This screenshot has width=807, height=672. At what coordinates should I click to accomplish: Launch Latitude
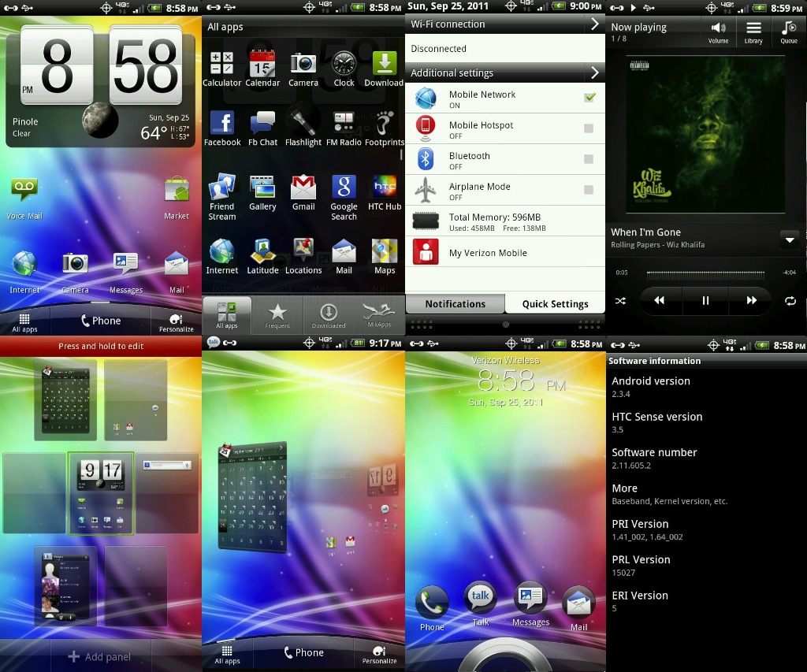(x=262, y=256)
